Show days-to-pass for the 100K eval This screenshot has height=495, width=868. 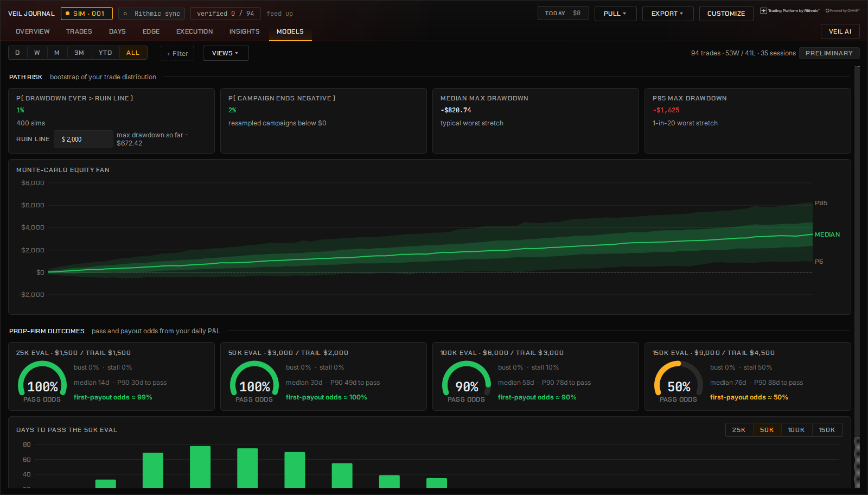[x=796, y=430]
